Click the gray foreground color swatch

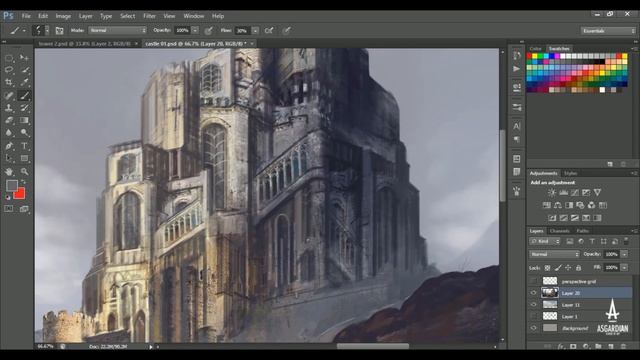pyautogui.click(x=12, y=186)
